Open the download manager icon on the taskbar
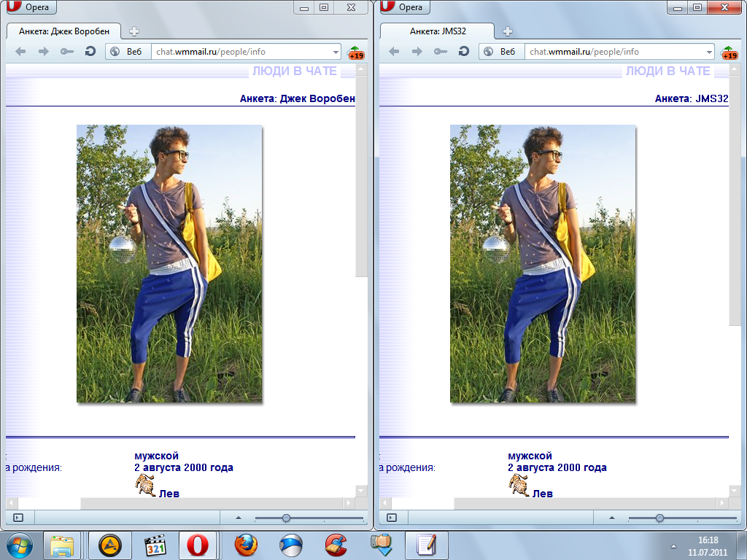 381,545
